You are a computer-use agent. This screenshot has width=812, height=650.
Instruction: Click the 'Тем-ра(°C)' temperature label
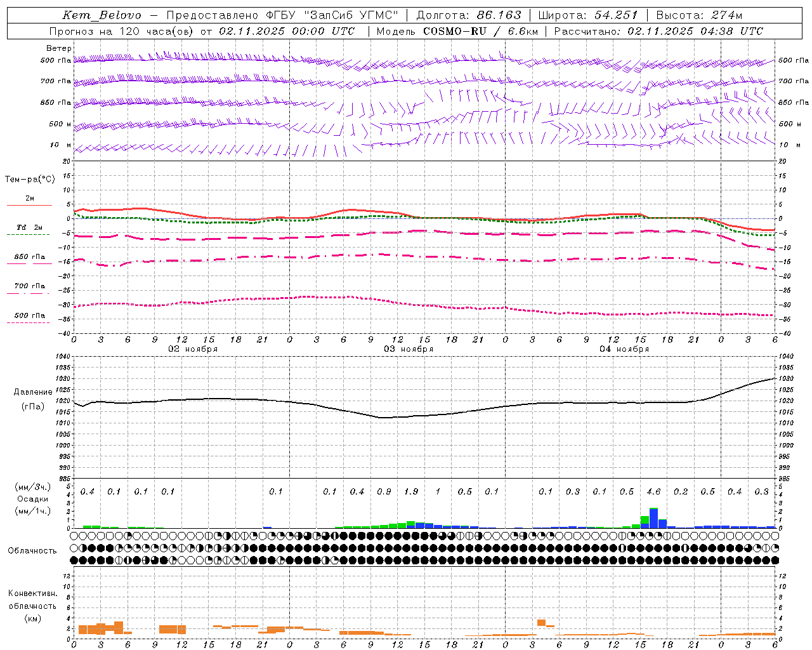[30, 180]
